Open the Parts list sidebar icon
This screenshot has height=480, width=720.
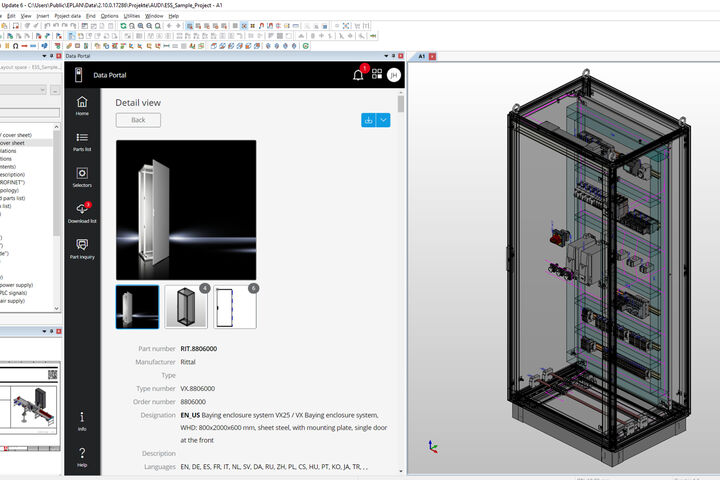click(x=82, y=141)
